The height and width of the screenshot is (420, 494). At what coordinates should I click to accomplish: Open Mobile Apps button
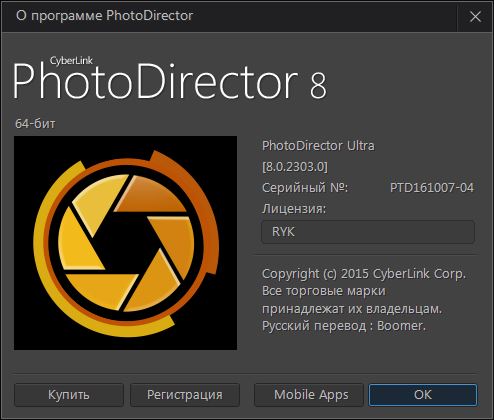[x=309, y=395]
